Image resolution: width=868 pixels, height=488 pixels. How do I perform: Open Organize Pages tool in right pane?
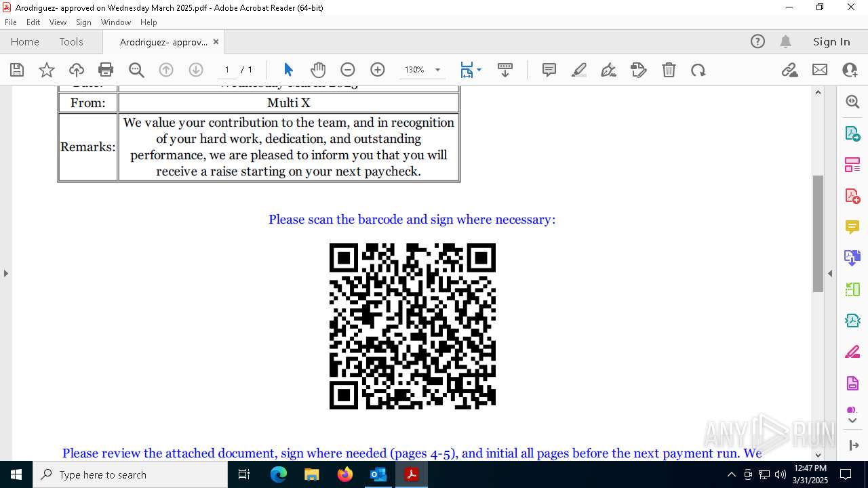[x=852, y=165]
